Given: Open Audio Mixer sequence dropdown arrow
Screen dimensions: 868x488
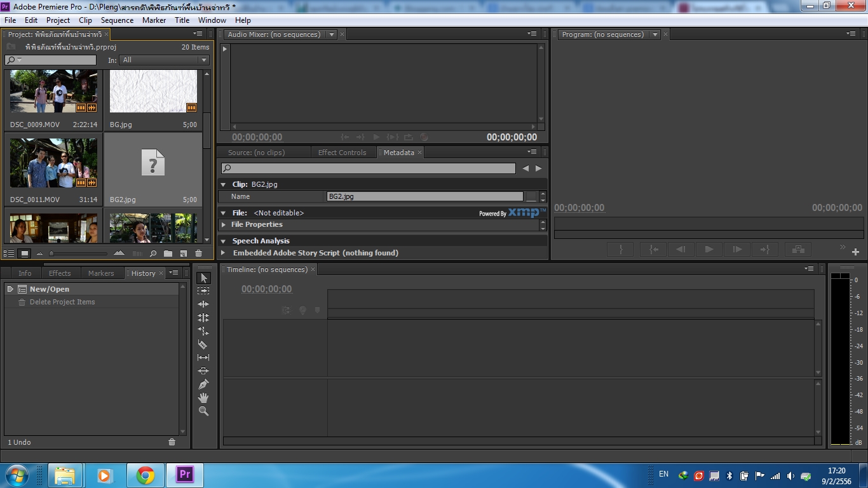Looking at the screenshot, I should pyautogui.click(x=331, y=34).
